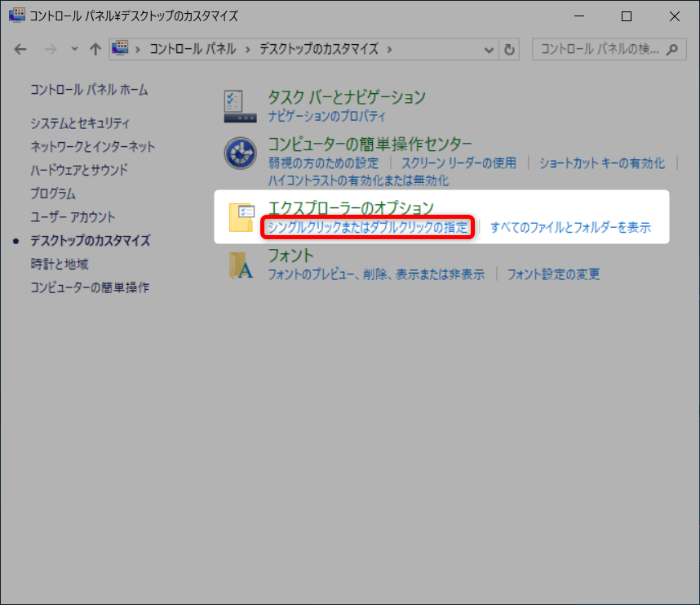700x605 pixels.
Task: Click the up to parent folder arrow
Action: click(95, 49)
